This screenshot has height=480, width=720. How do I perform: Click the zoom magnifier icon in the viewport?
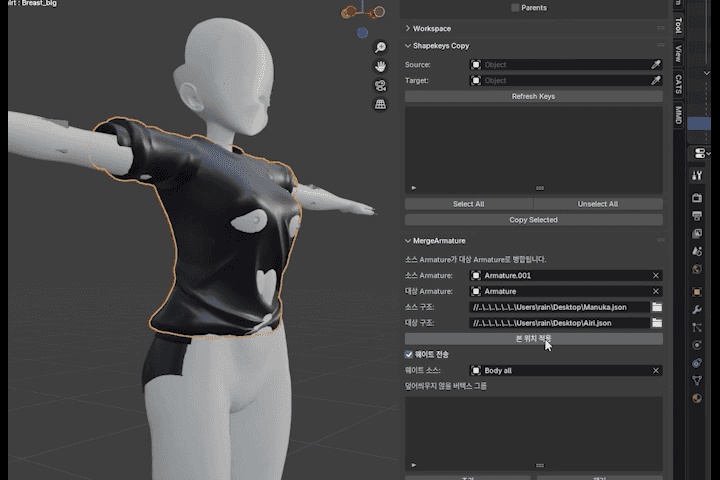380,47
